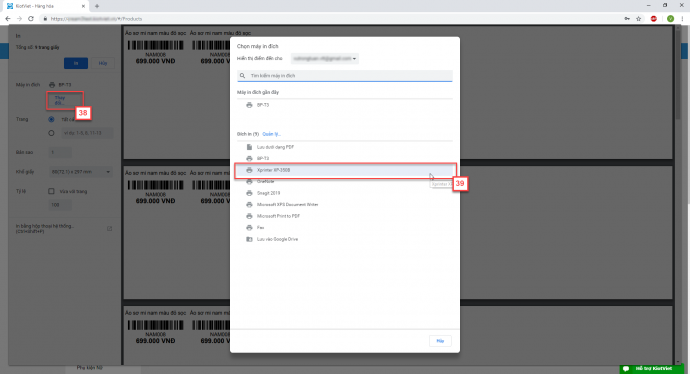Click printer icon beside OneNote
690x374 pixels.
click(x=249, y=181)
